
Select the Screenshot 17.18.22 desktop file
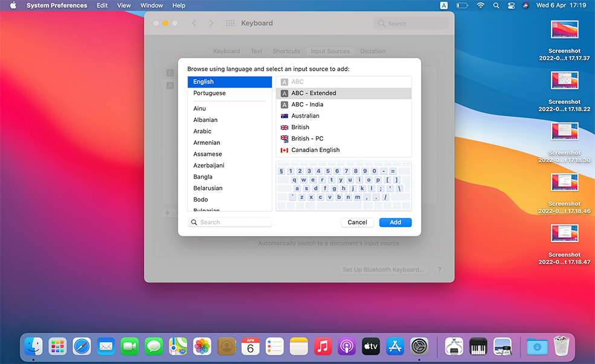point(564,80)
